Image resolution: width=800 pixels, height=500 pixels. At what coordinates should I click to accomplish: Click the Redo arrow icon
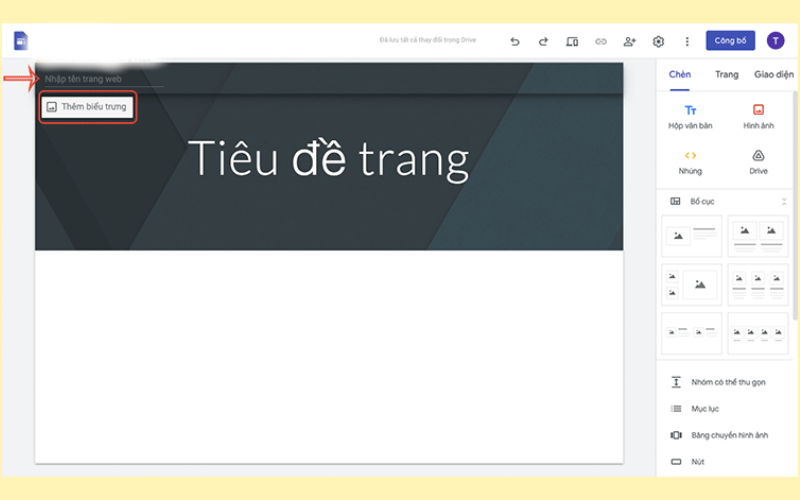pos(544,42)
